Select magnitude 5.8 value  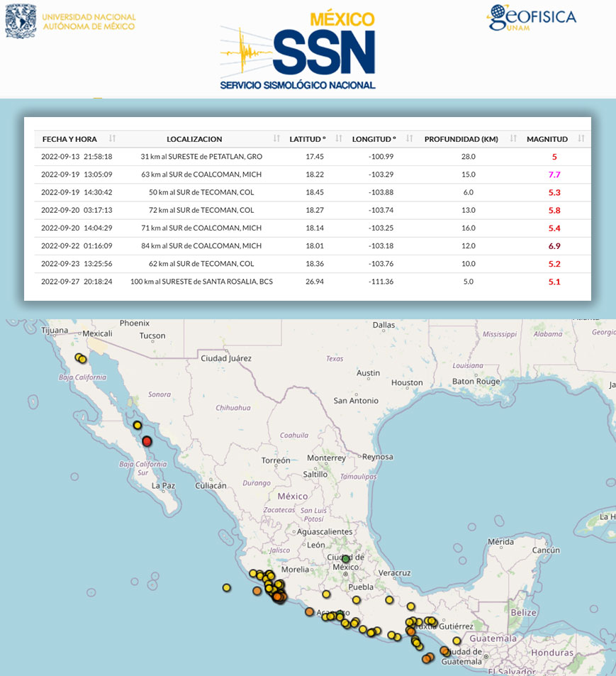[554, 211]
